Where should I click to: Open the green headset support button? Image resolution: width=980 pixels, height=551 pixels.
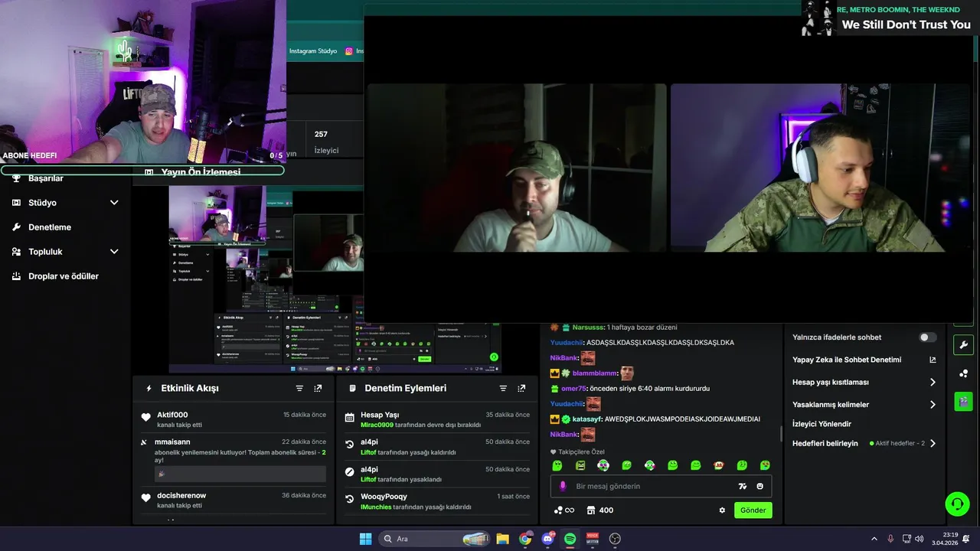click(x=957, y=504)
